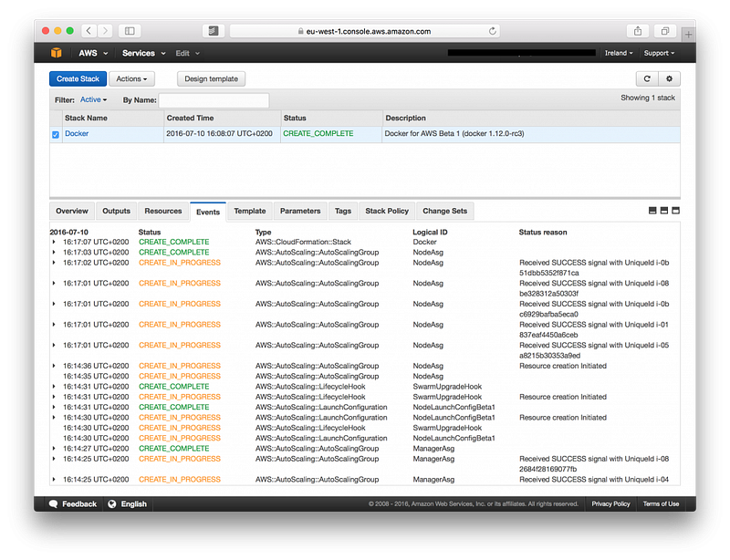The image size is (730, 560).
Task: Click the globe language icon
Action: pos(112,503)
